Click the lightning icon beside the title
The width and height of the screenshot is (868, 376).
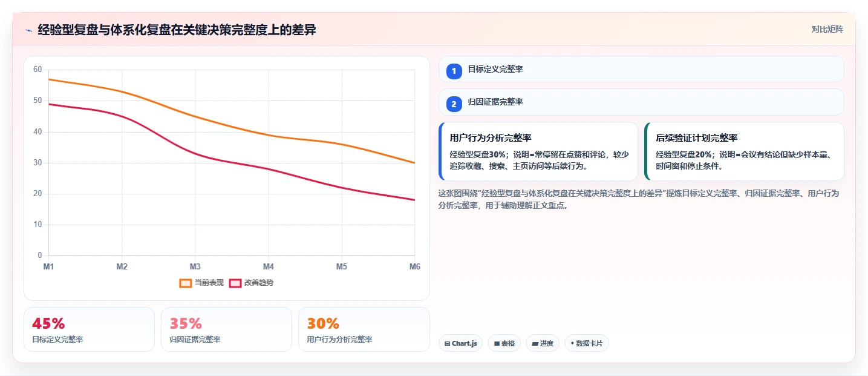click(28, 30)
